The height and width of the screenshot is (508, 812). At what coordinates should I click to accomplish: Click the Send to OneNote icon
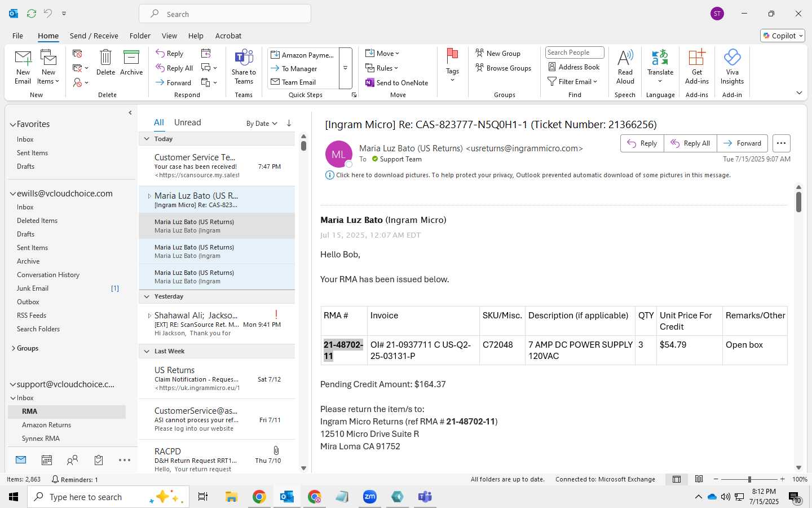pyautogui.click(x=397, y=82)
